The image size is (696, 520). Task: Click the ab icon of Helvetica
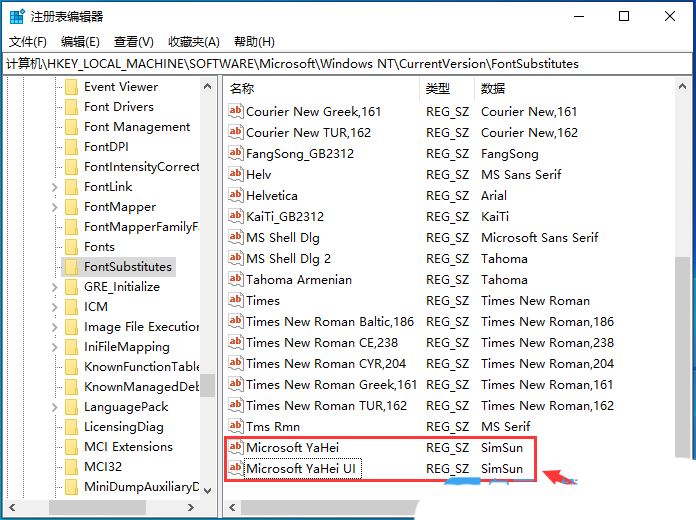click(x=236, y=195)
